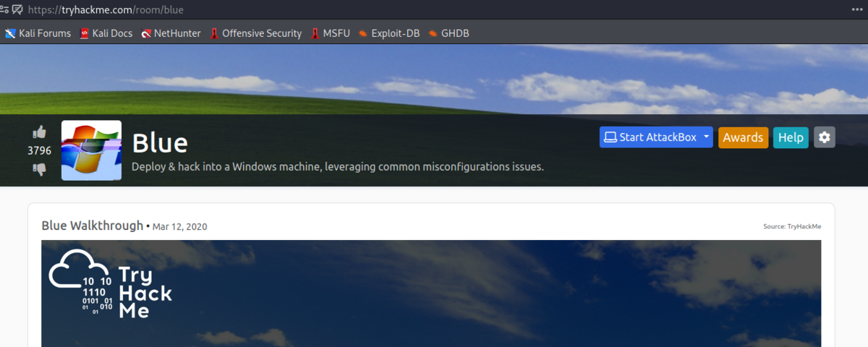This screenshot has height=347, width=868.
Task: Open the Exploit-DB bookmark
Action: [389, 33]
